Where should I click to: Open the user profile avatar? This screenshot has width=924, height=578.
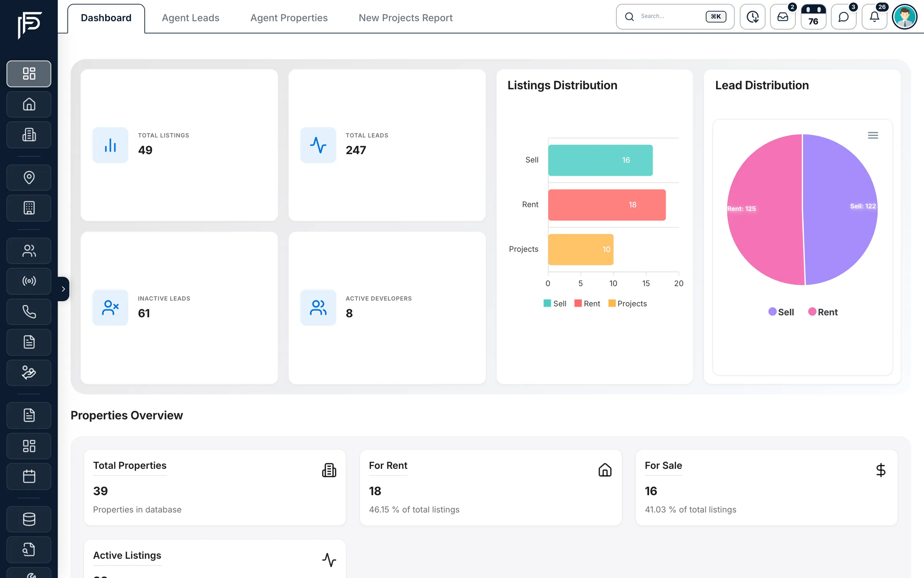click(905, 17)
